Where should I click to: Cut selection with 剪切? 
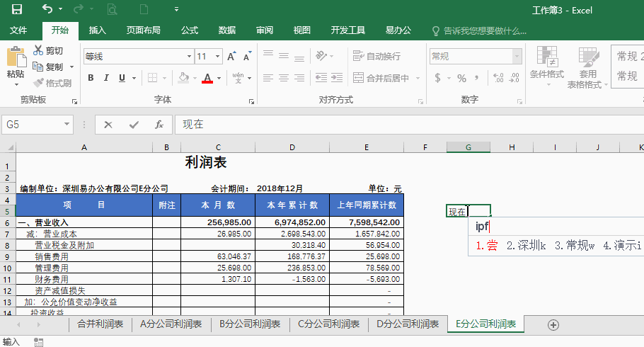pyautogui.click(x=48, y=50)
